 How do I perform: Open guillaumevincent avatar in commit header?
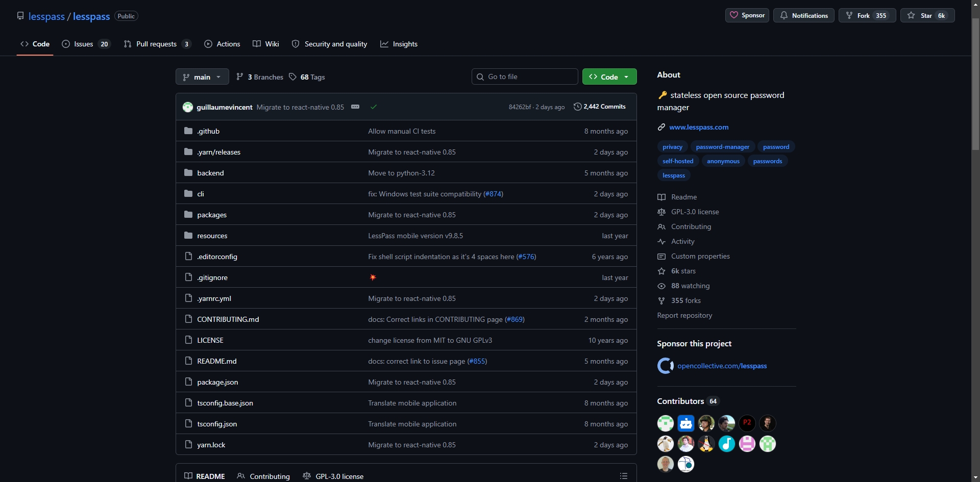pyautogui.click(x=188, y=107)
